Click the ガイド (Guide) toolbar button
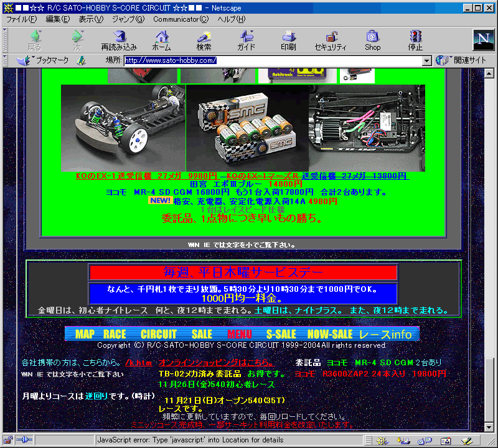The image size is (498, 448). 246,40
